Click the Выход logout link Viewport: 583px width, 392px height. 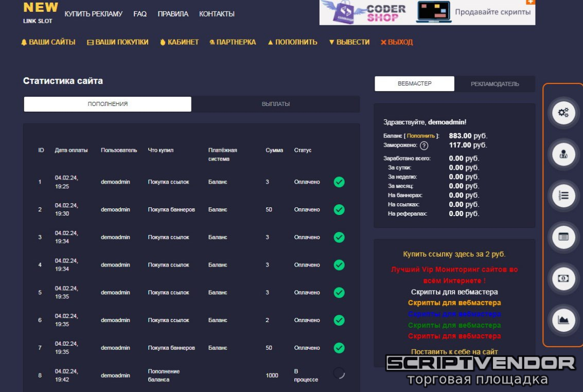click(397, 42)
